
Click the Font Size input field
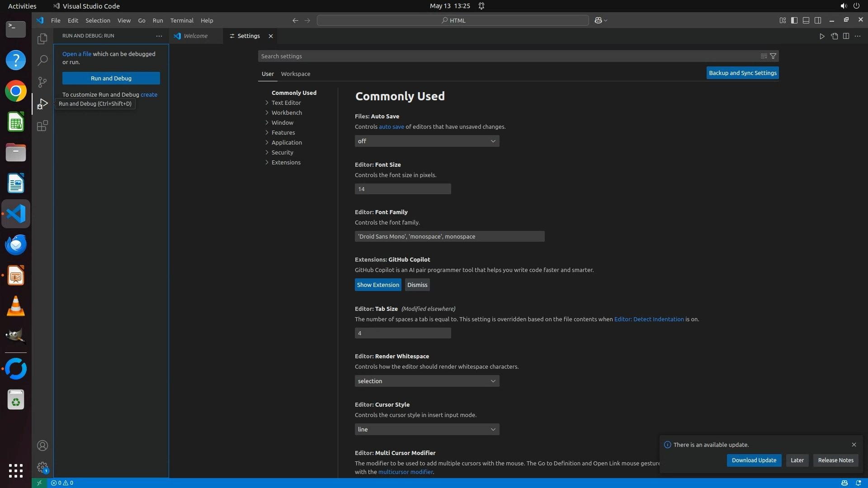[402, 189]
